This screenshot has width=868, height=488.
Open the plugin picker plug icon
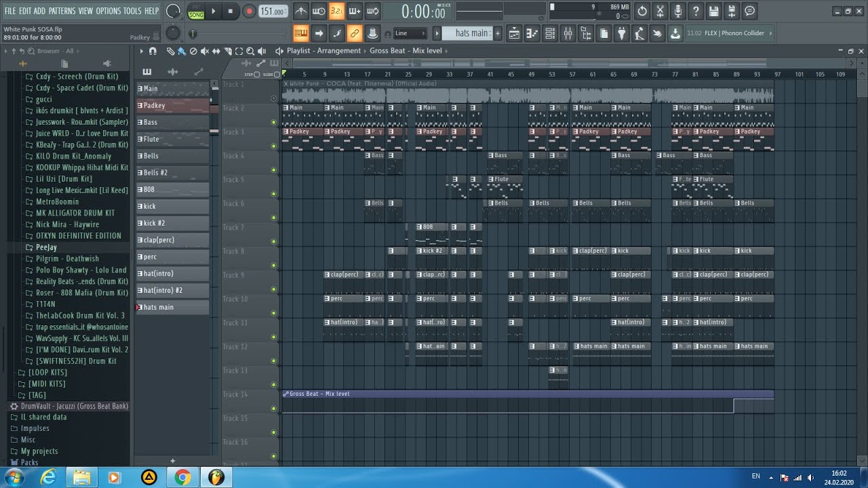pos(621,33)
